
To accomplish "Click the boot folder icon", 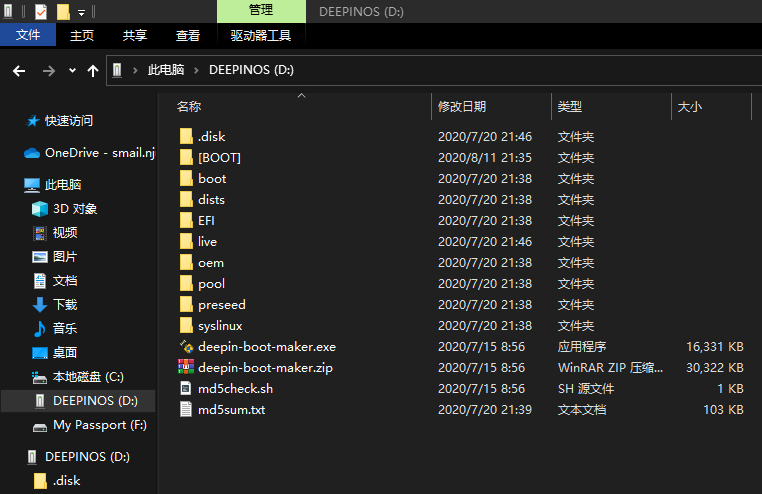I will pos(186,179).
